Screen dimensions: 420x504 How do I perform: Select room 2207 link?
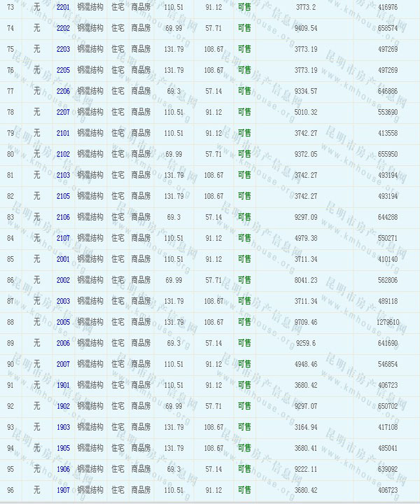63,112
